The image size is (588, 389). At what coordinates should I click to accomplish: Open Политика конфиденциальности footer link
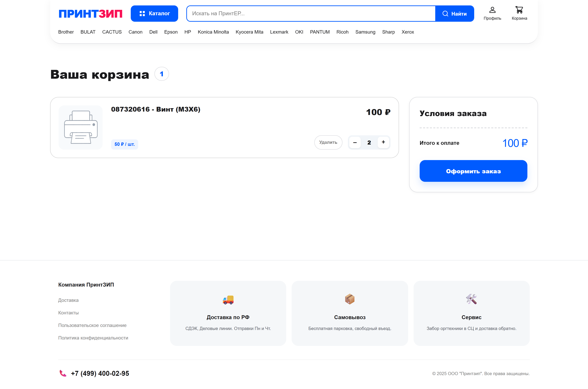(93, 338)
